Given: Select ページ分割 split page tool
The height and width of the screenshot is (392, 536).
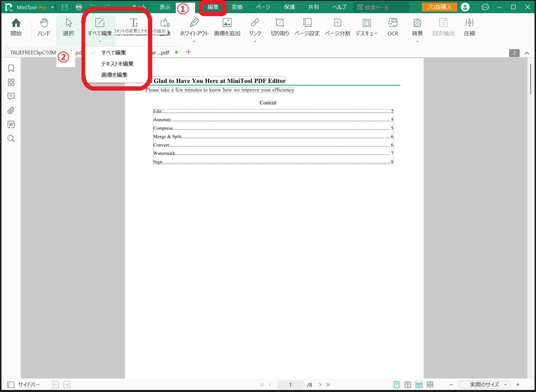Looking at the screenshot, I should (337, 27).
